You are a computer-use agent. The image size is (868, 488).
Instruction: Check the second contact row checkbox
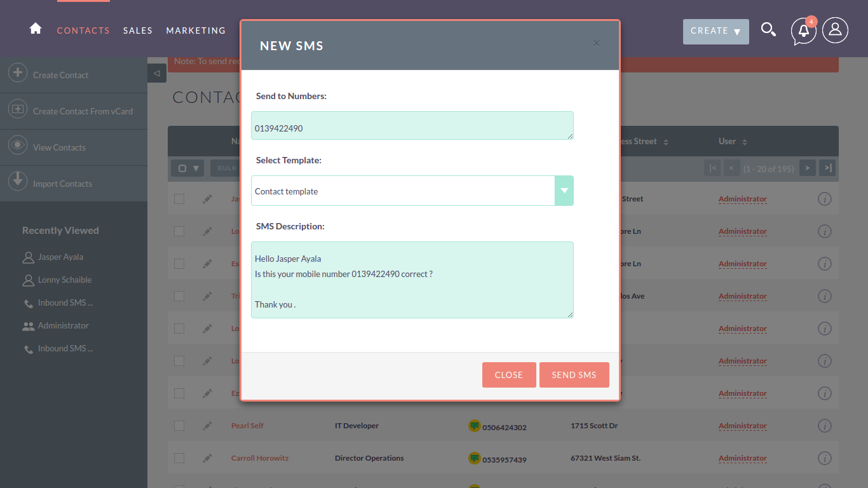[179, 231]
